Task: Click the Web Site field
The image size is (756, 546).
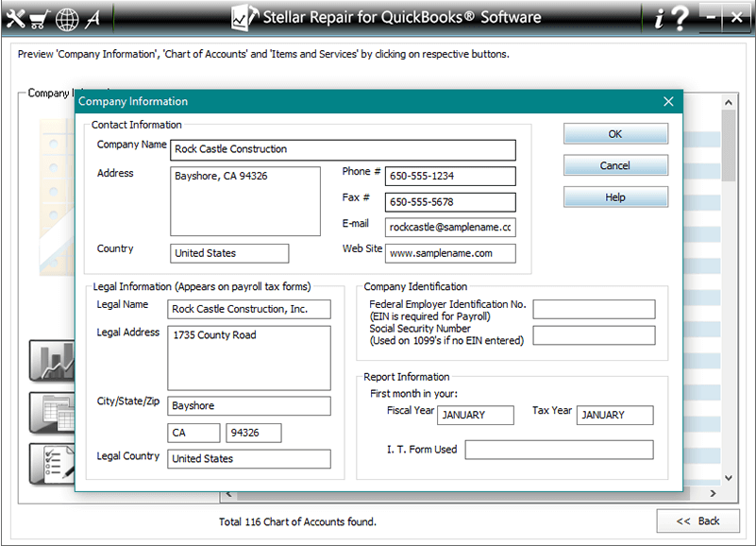Action: point(450,253)
